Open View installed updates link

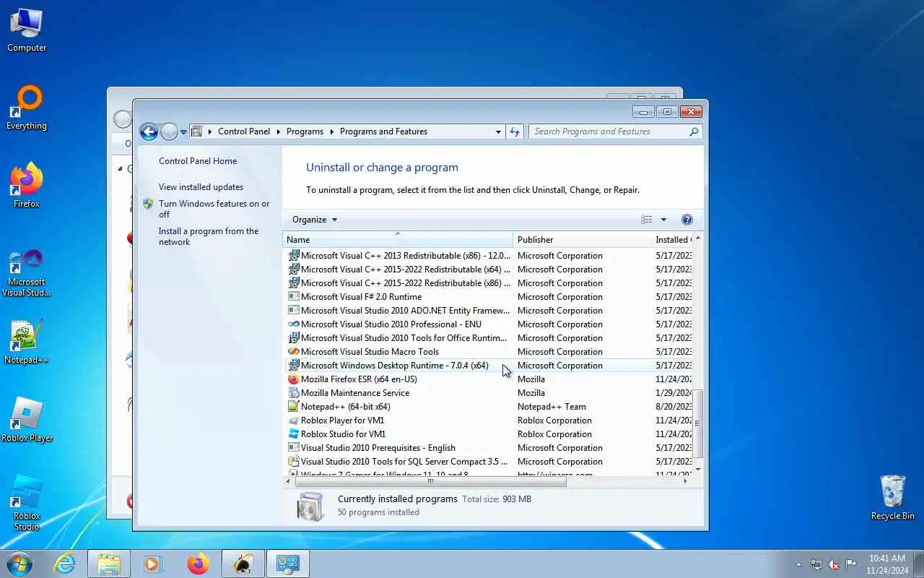point(201,187)
